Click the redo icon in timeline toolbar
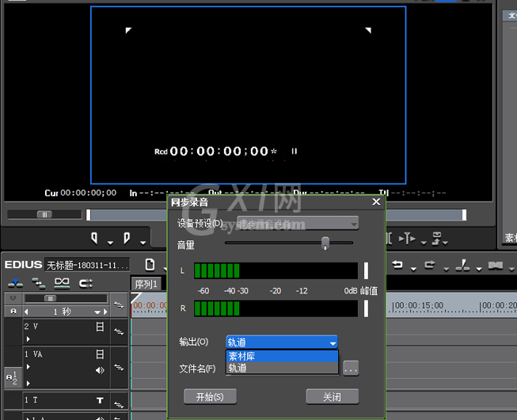517x420 pixels. coord(430,265)
